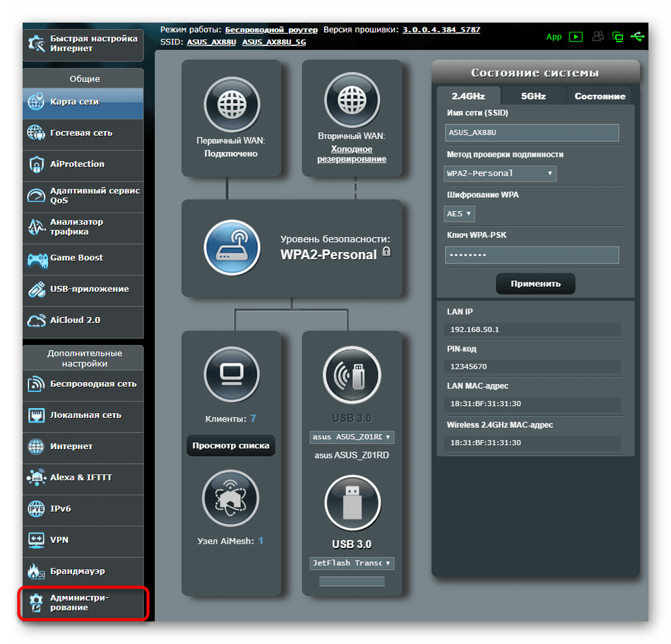Screen dimensions: 671x644
Task: Open Firewall (Брандмауэр) settings
Action: (83, 572)
